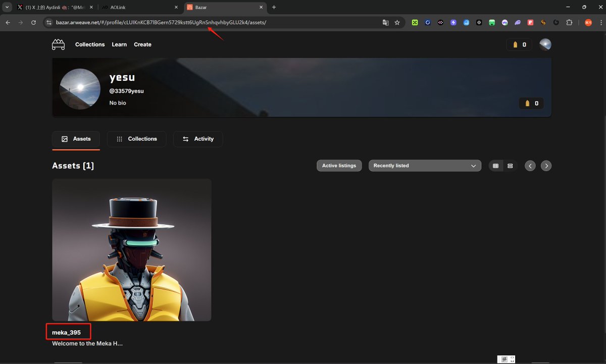Go to next assets page arrow
The height and width of the screenshot is (364, 606).
546,166
